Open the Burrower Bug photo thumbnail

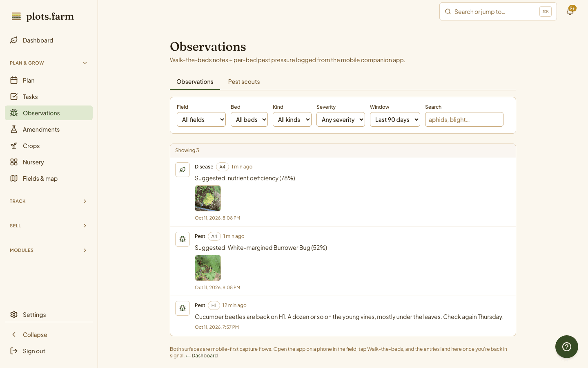tap(208, 268)
